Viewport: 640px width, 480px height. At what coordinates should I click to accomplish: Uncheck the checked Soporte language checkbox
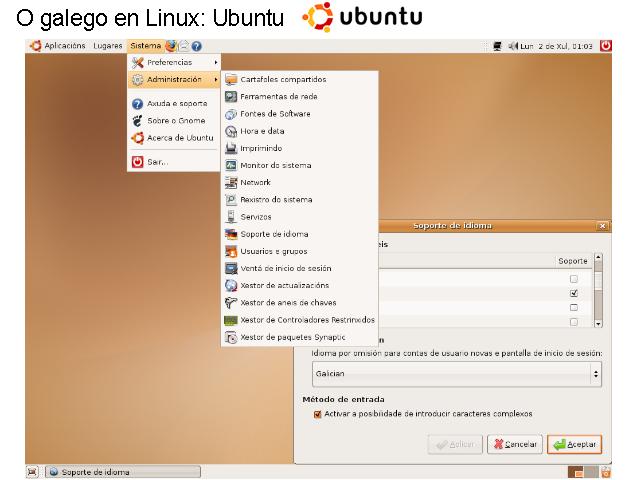pyautogui.click(x=573, y=293)
